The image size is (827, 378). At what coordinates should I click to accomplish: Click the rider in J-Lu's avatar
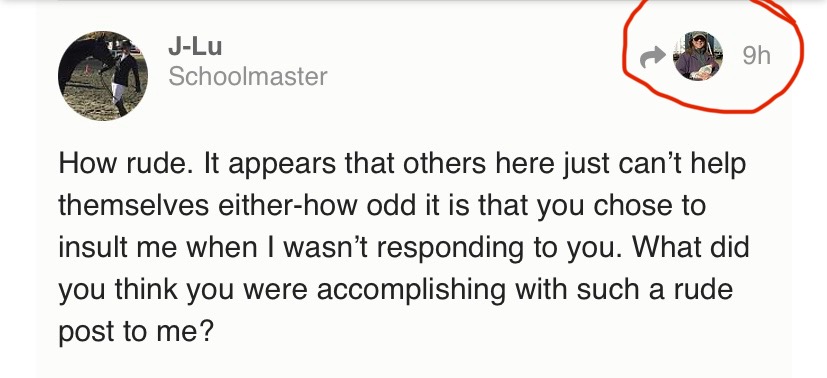124,78
